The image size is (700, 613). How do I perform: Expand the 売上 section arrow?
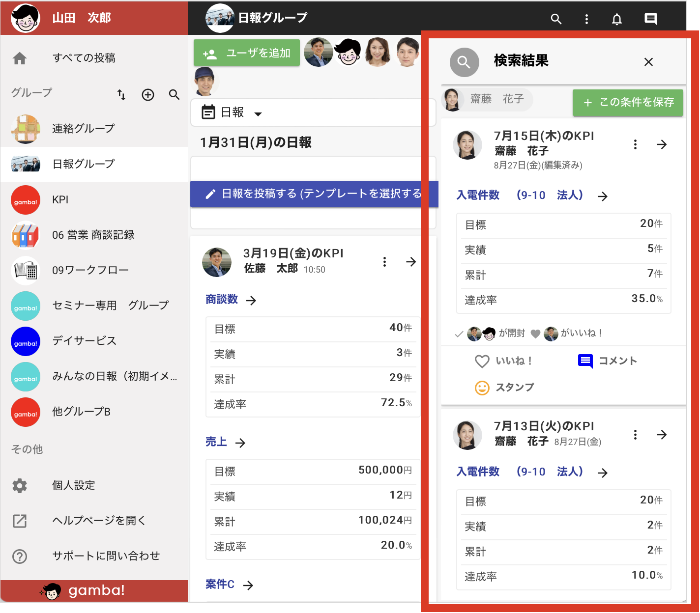click(240, 443)
